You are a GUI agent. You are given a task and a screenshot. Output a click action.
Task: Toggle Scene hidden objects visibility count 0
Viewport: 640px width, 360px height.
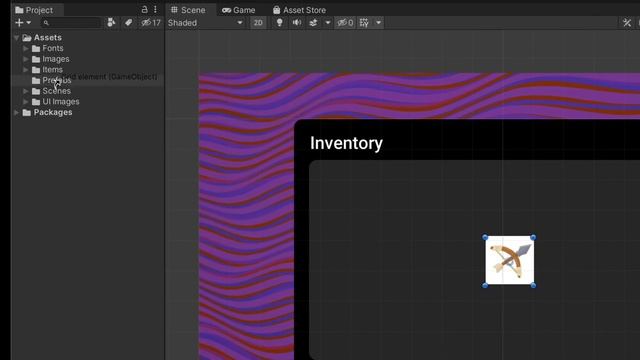coord(345,23)
